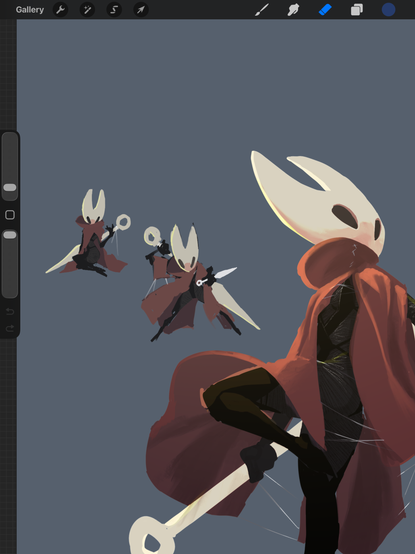Activate the Transform arrow tool
The height and width of the screenshot is (554, 415).
(141, 10)
